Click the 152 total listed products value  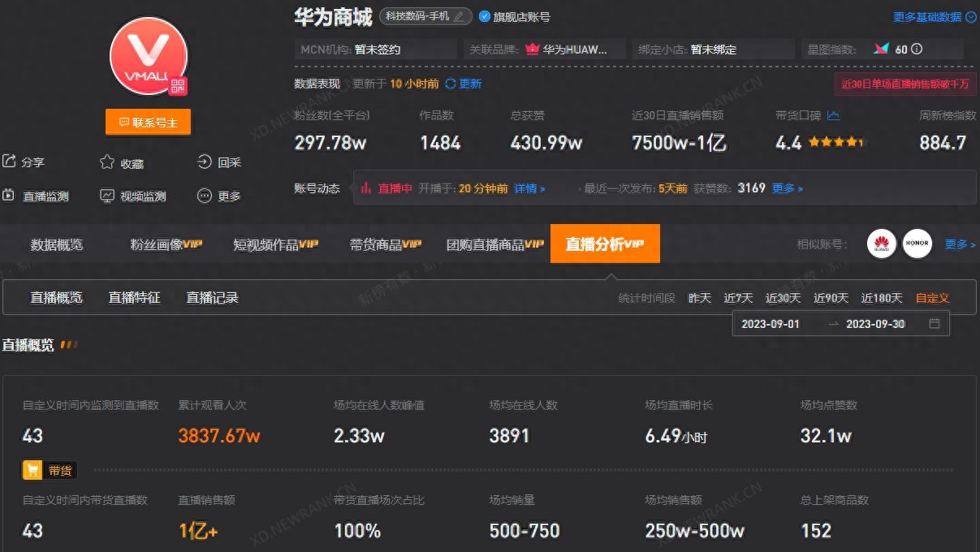[x=816, y=531]
